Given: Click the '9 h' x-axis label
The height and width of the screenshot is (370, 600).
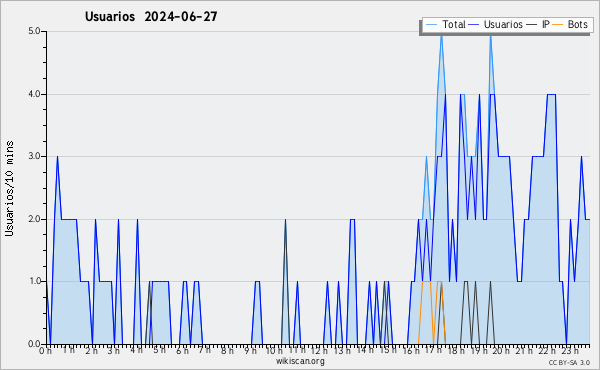Looking at the screenshot, I should click(x=250, y=351).
